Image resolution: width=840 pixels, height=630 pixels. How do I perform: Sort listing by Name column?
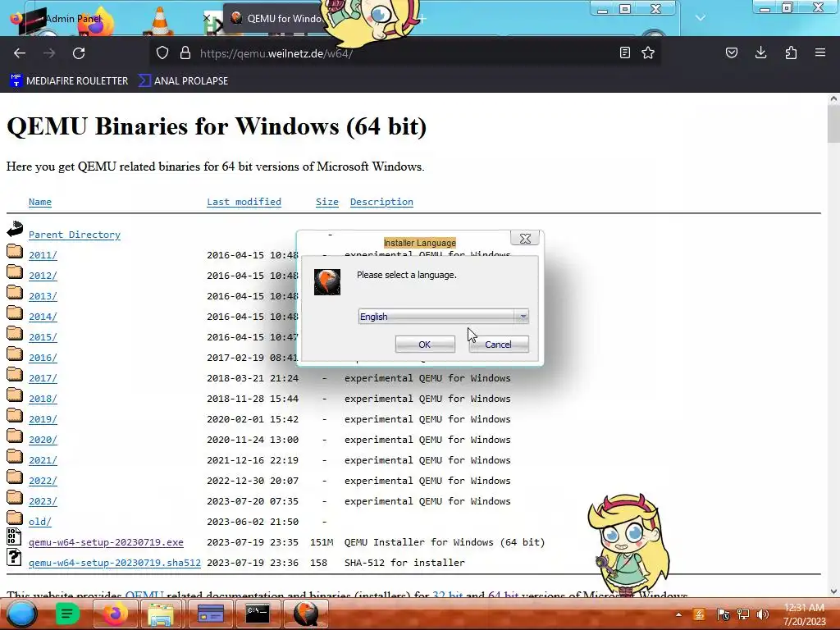[x=40, y=202]
